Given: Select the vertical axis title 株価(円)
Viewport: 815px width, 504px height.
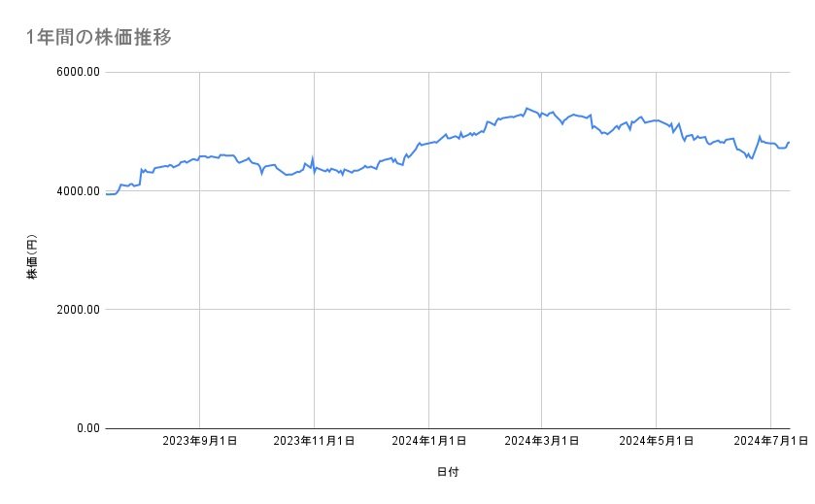Looking at the screenshot, I should pos(32,256).
